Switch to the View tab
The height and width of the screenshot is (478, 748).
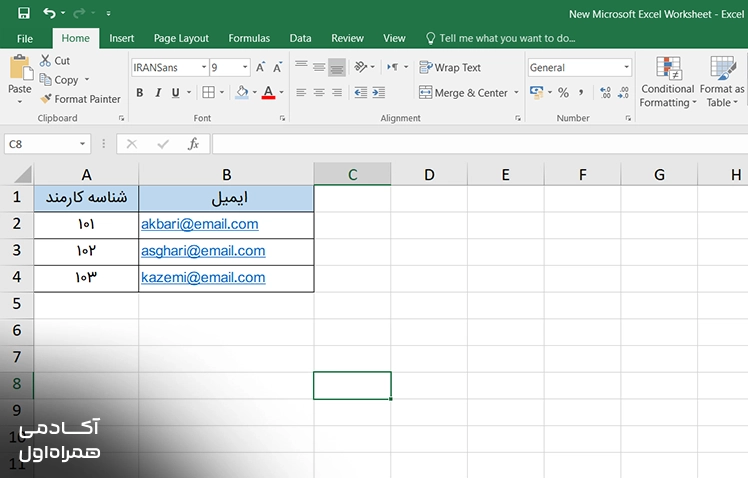click(394, 38)
